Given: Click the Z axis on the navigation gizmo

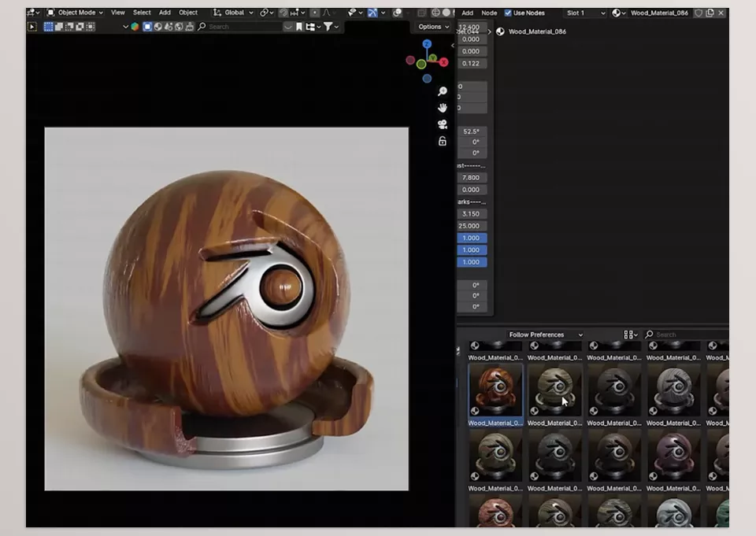Looking at the screenshot, I should click(427, 44).
